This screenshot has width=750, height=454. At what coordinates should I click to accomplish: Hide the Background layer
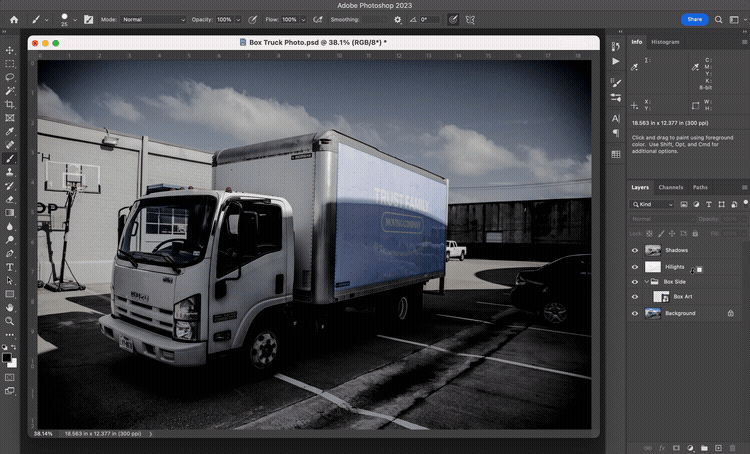(x=635, y=313)
